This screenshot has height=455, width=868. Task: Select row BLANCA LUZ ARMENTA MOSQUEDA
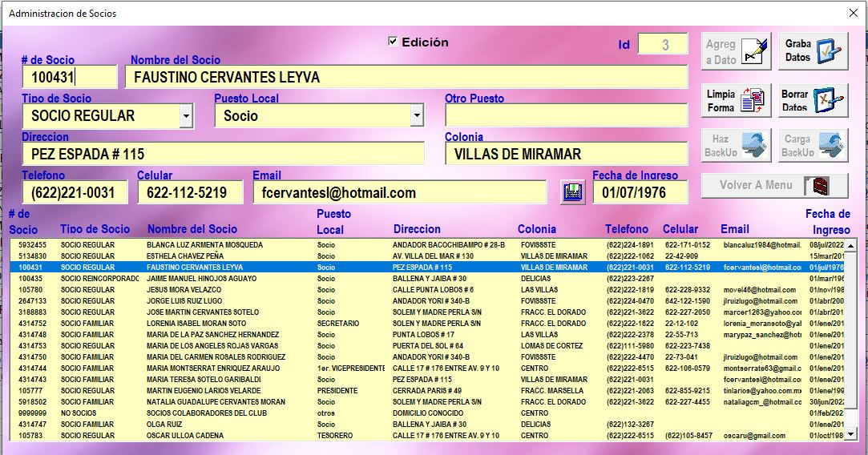click(x=427, y=244)
